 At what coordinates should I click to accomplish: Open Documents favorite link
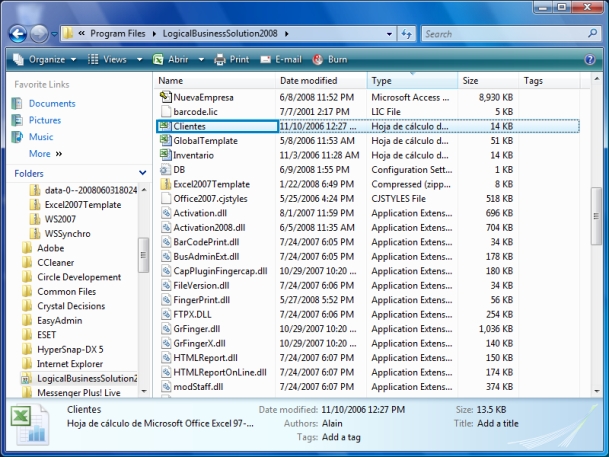pyautogui.click(x=51, y=104)
